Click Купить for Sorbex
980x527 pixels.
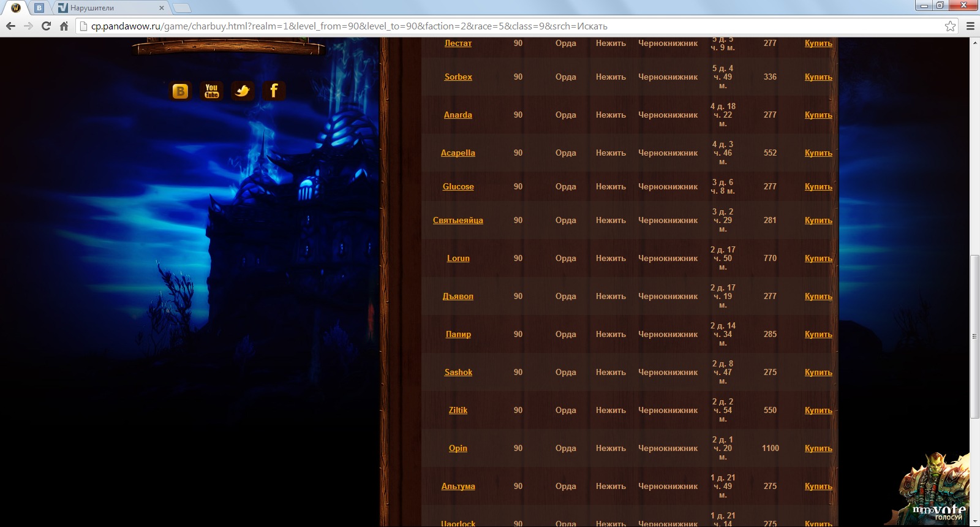coord(818,77)
